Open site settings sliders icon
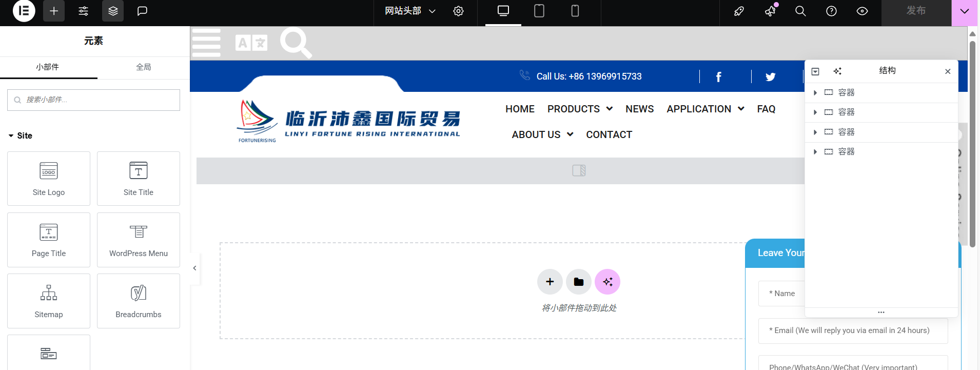Screen dimensions: 980x370 tap(83, 11)
